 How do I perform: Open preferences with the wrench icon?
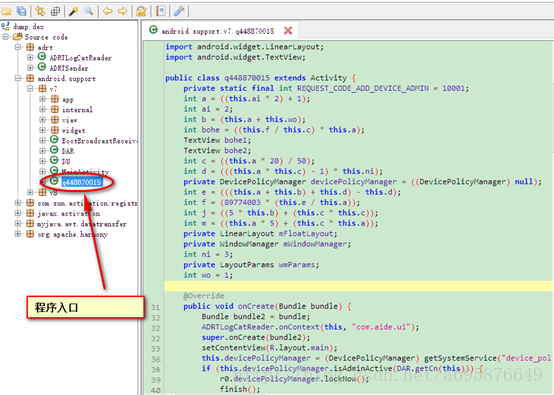pos(179,11)
